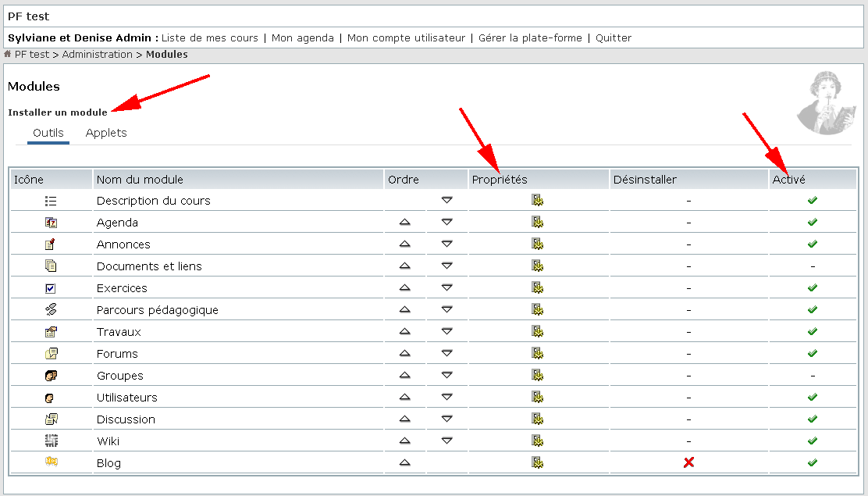Viewport: 868px width, 496px height.
Task: Click red X to uninstall Blog
Action: click(x=688, y=462)
